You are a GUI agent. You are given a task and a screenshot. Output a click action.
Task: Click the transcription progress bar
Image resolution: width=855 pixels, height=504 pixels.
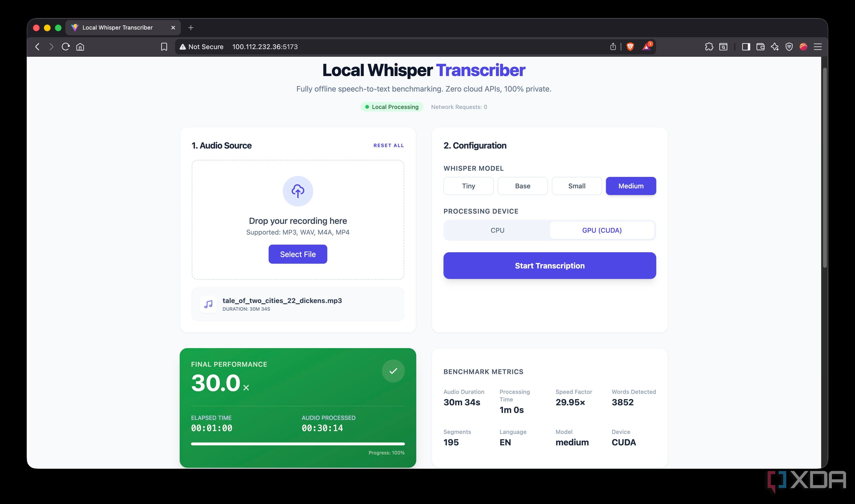point(298,443)
